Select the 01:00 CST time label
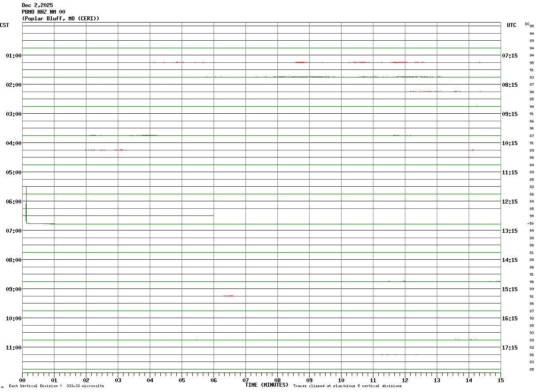 click(14, 55)
